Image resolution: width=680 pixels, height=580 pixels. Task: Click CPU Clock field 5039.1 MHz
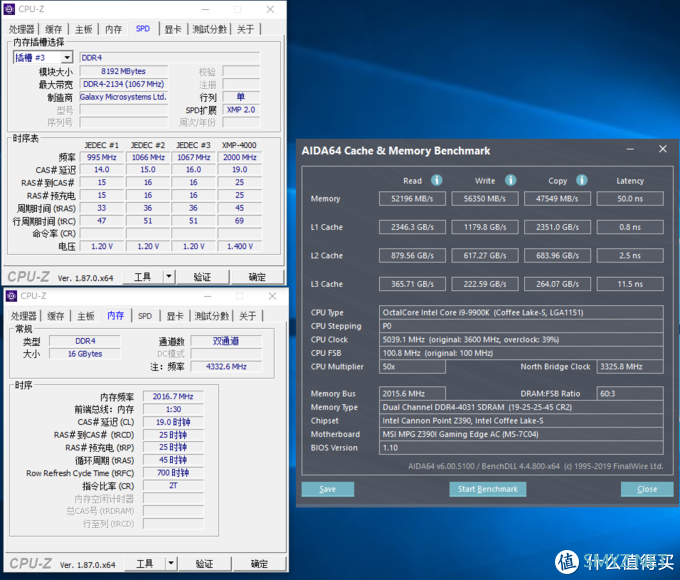tap(521, 339)
